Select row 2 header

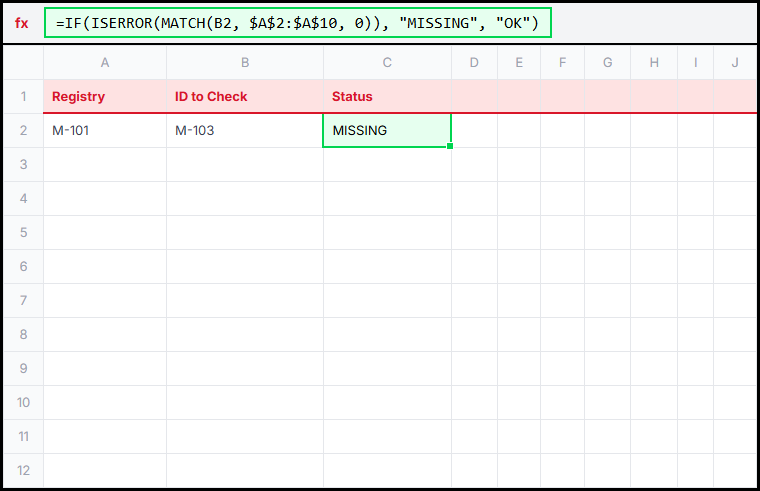click(x=23, y=131)
